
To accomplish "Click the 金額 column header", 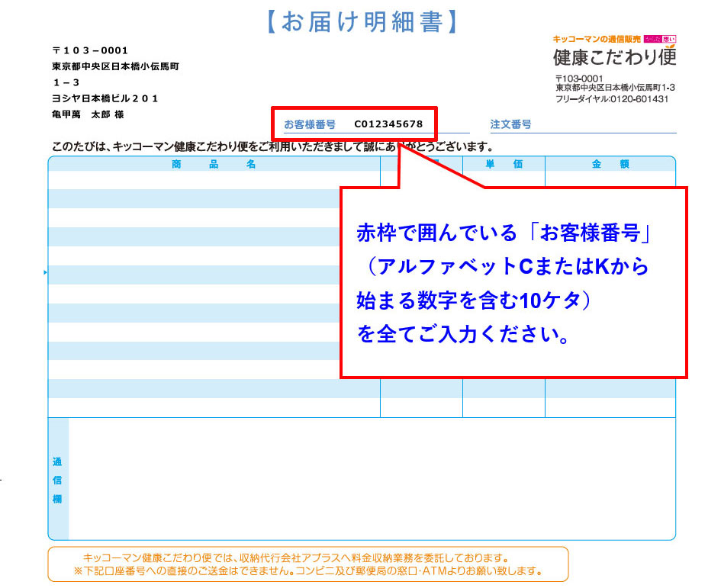I will (610, 164).
